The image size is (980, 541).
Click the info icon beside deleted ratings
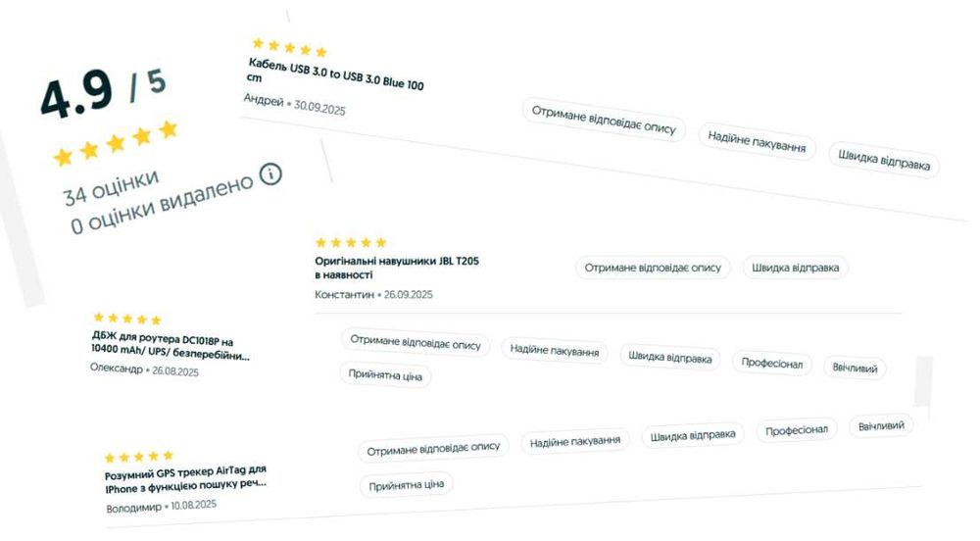270,175
